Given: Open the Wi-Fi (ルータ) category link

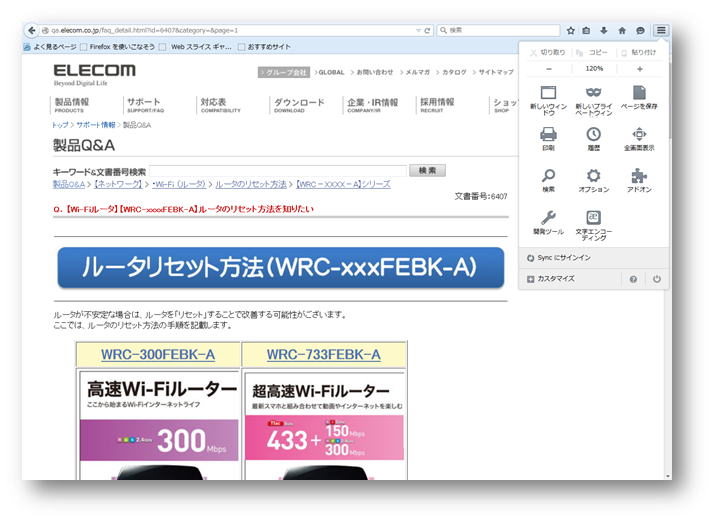Looking at the screenshot, I should click(179, 184).
